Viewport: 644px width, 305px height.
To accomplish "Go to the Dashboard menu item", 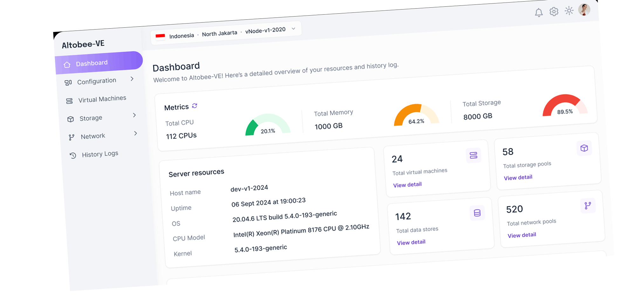I will point(99,63).
